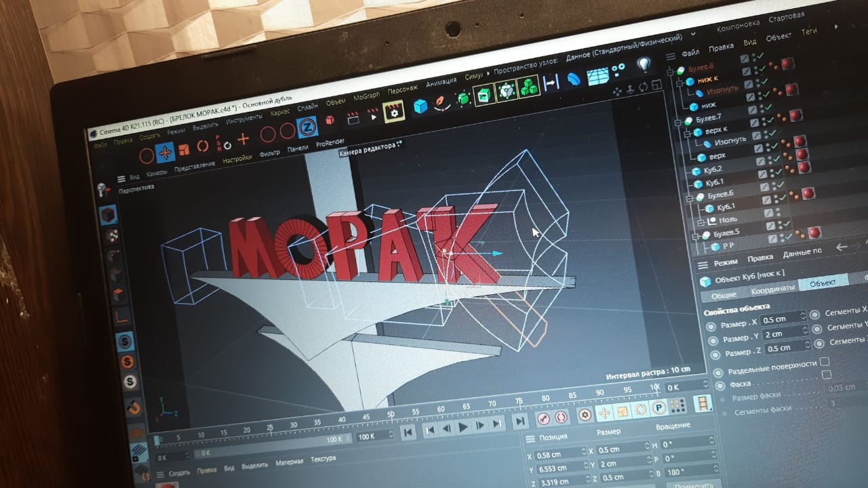Enable the magnet Snap icon
The width and height of the screenshot is (868, 488).
[134, 407]
